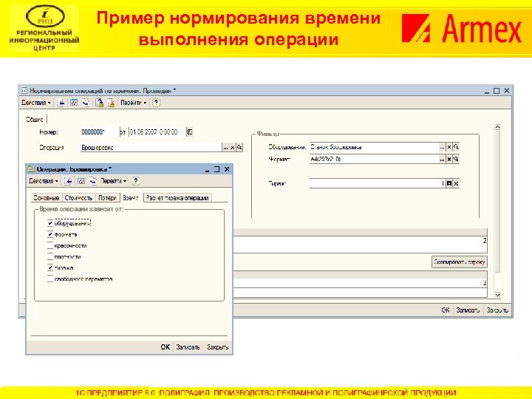Click scrollbar up arrow in Нормирование window
This screenshot has width=532, height=399.
[497, 127]
